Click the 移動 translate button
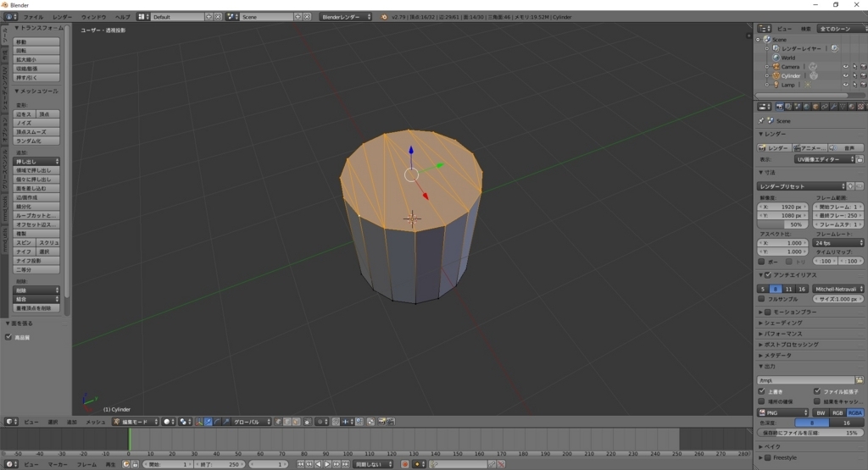Image resolution: width=868 pixels, height=470 pixels. 36,42
